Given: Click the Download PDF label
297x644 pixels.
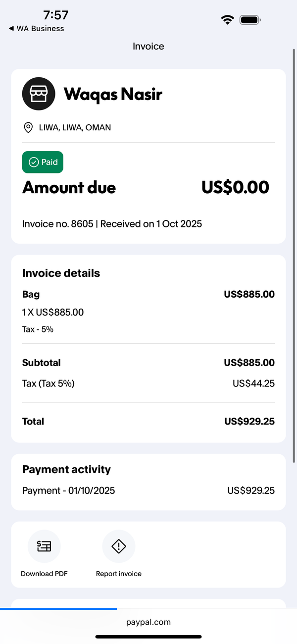Looking at the screenshot, I should pyautogui.click(x=44, y=574).
